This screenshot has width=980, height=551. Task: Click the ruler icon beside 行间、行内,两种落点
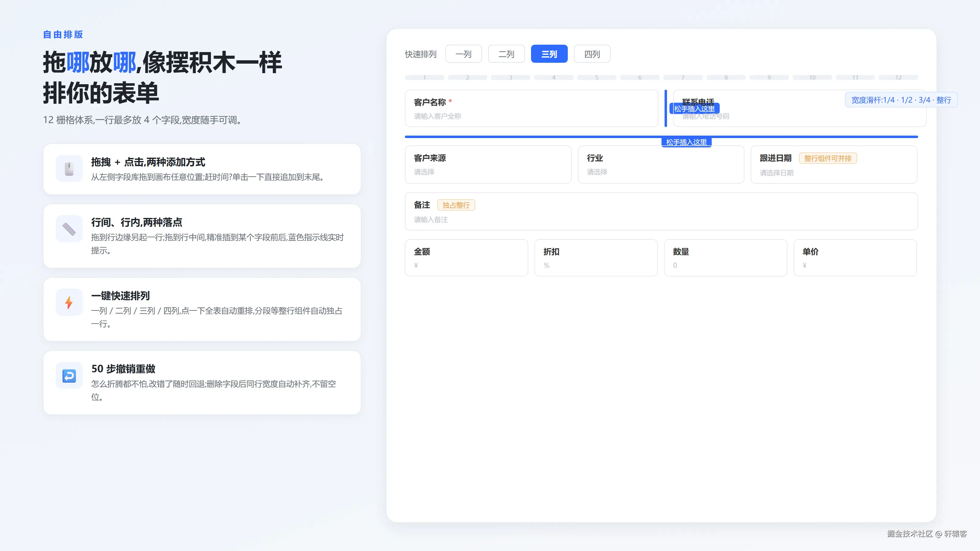tap(69, 229)
